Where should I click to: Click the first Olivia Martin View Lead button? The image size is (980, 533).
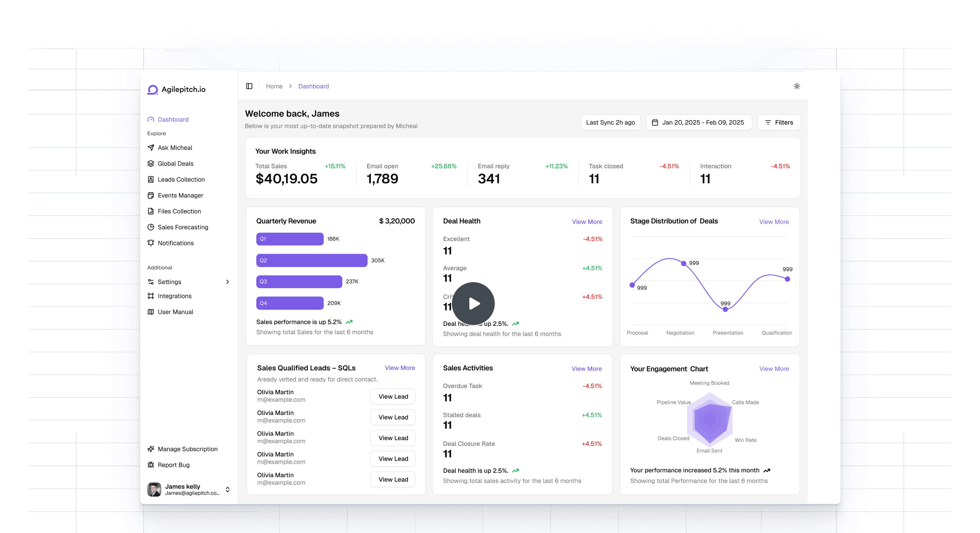point(393,397)
